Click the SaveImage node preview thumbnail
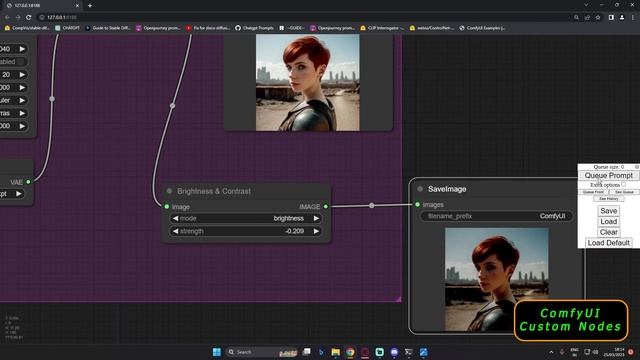640x360 pixels. coord(497,279)
